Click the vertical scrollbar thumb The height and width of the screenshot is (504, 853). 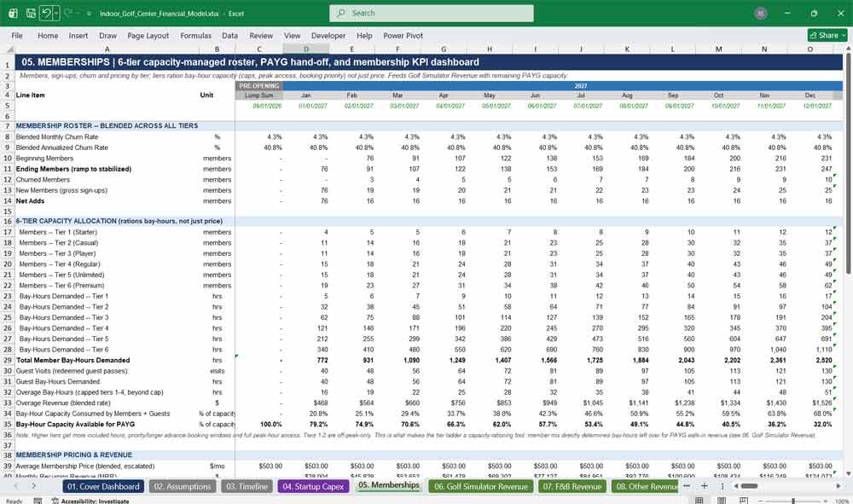pyautogui.click(x=848, y=163)
